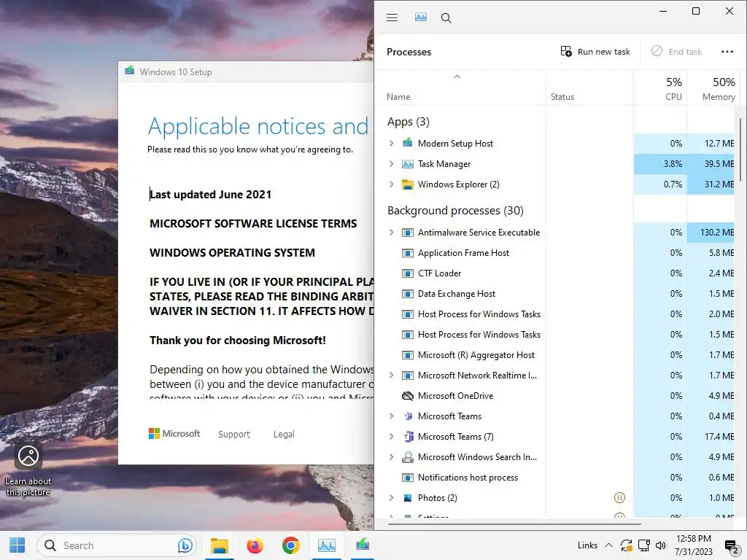The width and height of the screenshot is (747, 560).
Task: Collapse columns using the sort arrow above Name
Action: [457, 77]
